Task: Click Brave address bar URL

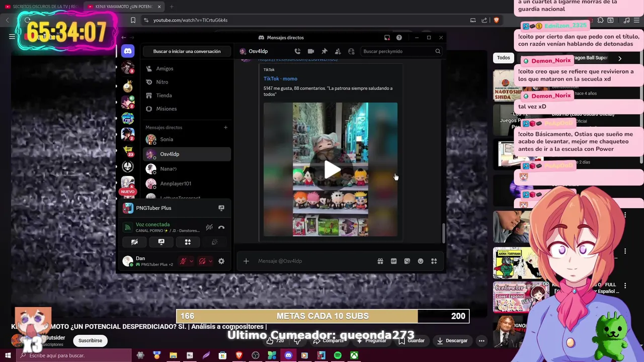Action: tap(190, 20)
